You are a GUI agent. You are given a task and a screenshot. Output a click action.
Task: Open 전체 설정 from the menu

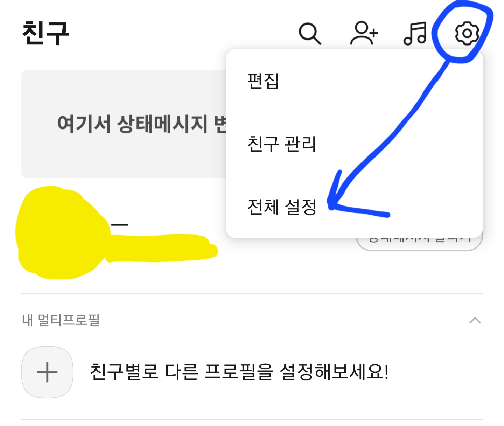pyautogui.click(x=282, y=207)
